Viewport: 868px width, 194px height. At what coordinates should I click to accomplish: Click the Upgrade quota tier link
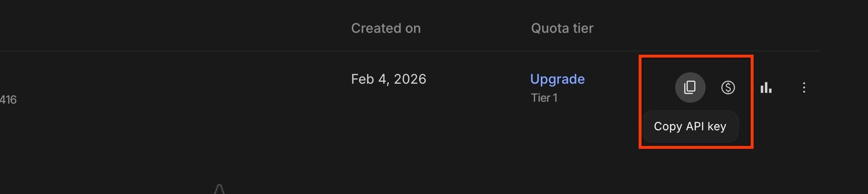pos(557,79)
